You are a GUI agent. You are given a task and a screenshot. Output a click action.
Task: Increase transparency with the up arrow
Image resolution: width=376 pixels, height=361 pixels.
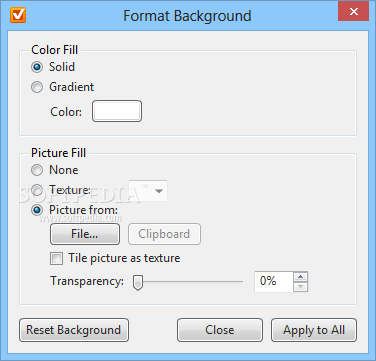coord(301,277)
